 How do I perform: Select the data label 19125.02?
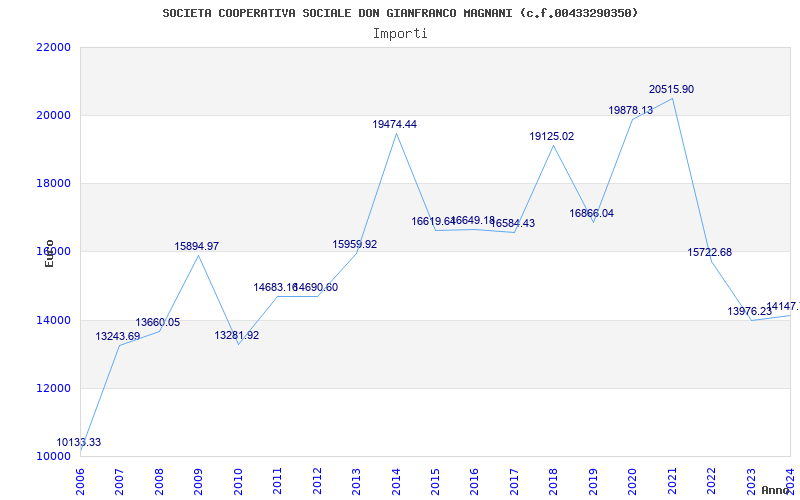552,136
